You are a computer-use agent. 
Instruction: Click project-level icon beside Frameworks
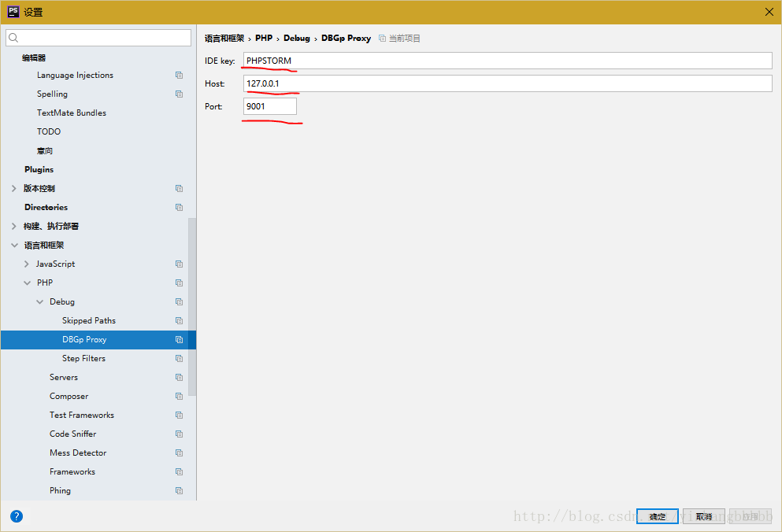click(x=179, y=472)
